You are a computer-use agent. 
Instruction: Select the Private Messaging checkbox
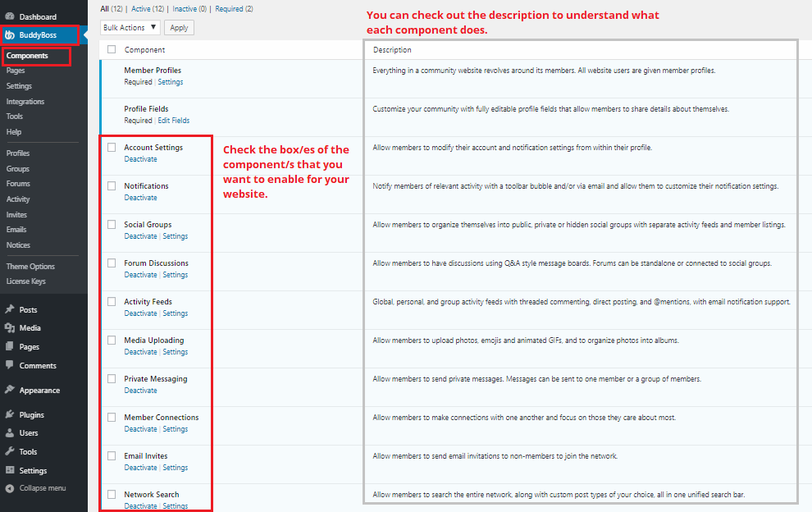point(112,379)
